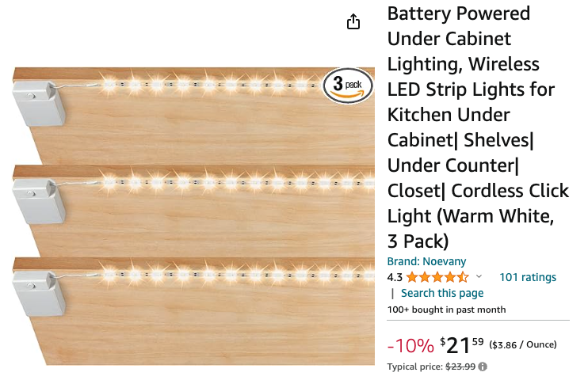Click the info icon beside Typical price

tap(483, 367)
